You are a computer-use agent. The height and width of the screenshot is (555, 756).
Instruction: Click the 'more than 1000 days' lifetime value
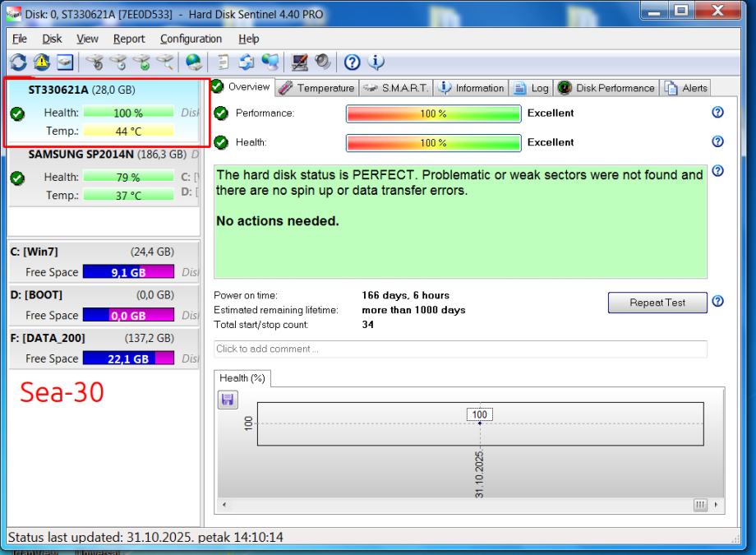[x=413, y=310]
